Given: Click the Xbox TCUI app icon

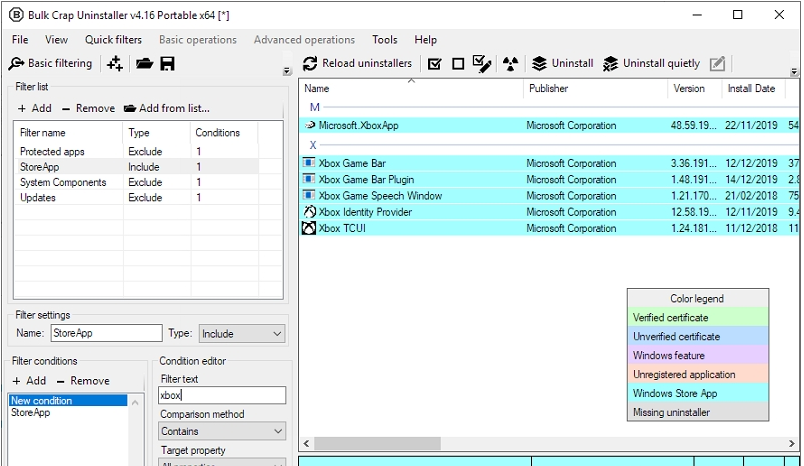Looking at the screenshot, I should [309, 228].
